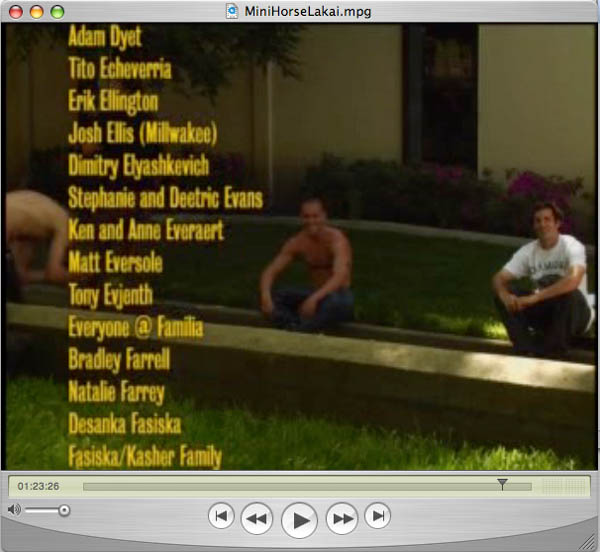
Task: Click the Rewind button
Action: [x=257, y=518]
